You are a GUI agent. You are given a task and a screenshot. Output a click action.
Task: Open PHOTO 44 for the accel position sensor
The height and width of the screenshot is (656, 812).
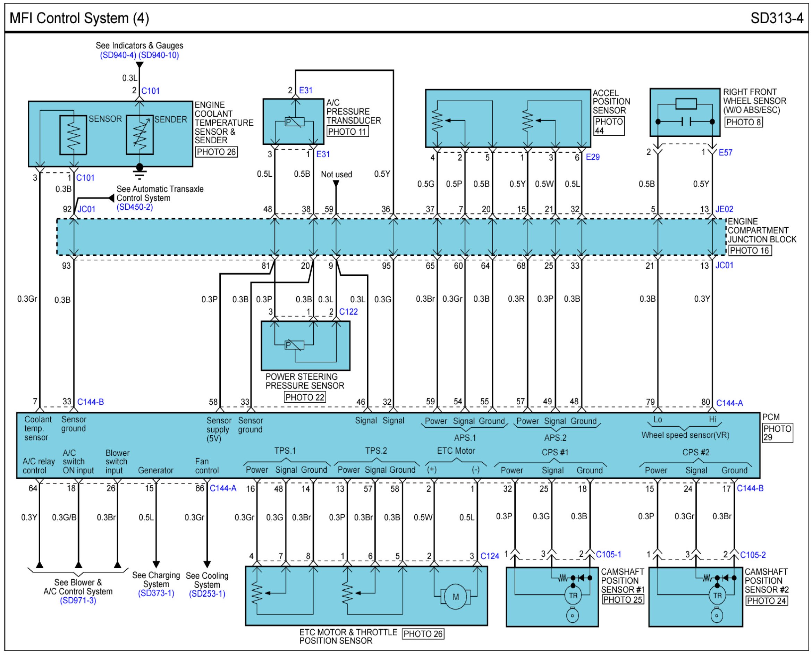608,126
